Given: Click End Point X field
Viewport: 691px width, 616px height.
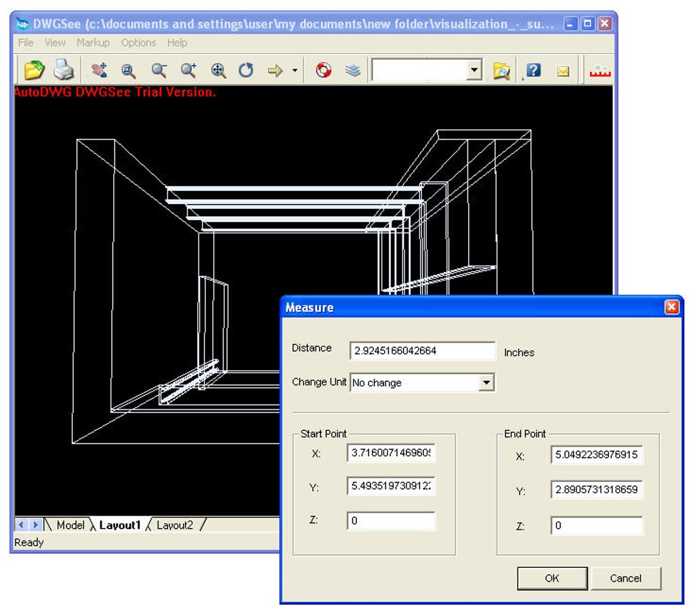Looking at the screenshot, I should coord(597,455).
